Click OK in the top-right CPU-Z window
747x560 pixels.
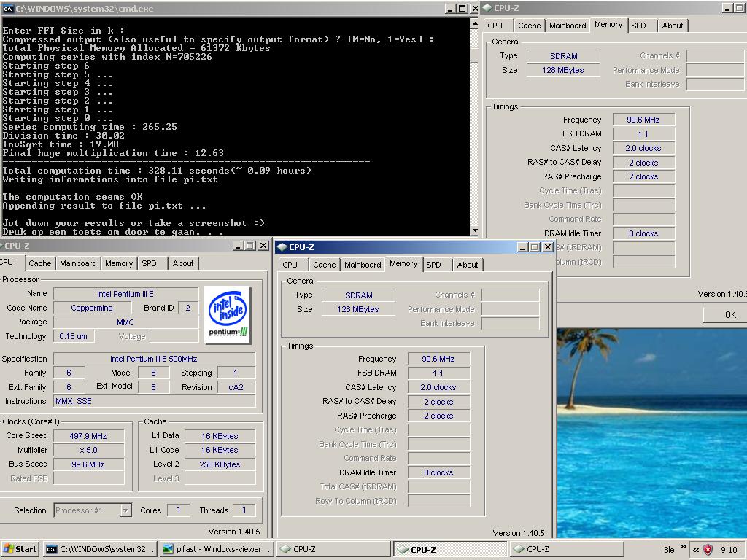(x=727, y=315)
